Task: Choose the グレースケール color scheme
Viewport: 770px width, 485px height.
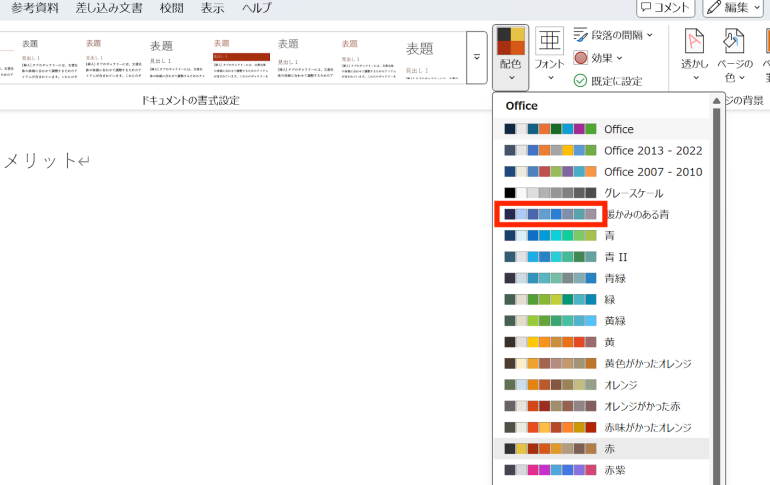Action: (602, 193)
